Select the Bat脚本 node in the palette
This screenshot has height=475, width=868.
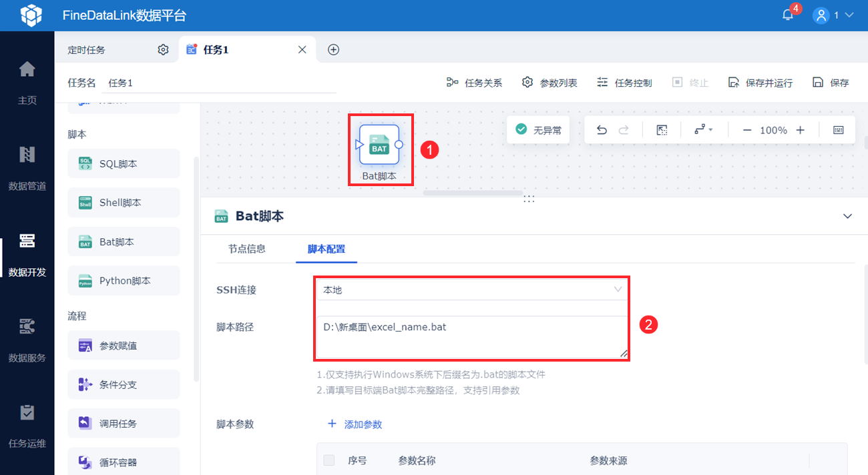[x=124, y=242]
